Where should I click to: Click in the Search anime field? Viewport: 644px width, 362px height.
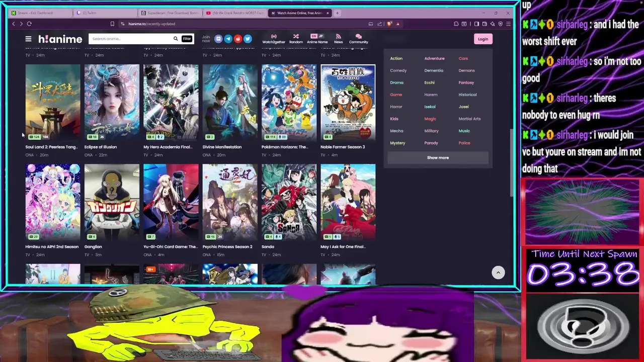click(130, 39)
